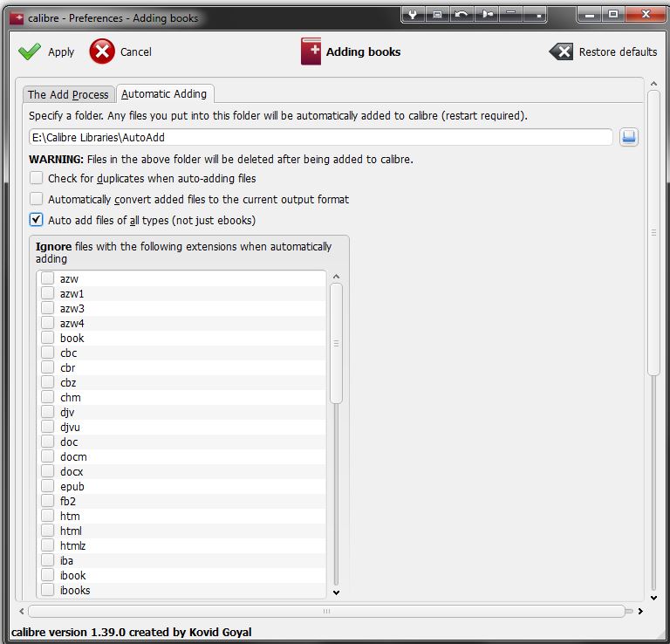Tick the djvu extension checkbox
The image size is (670, 644).
coord(47,427)
